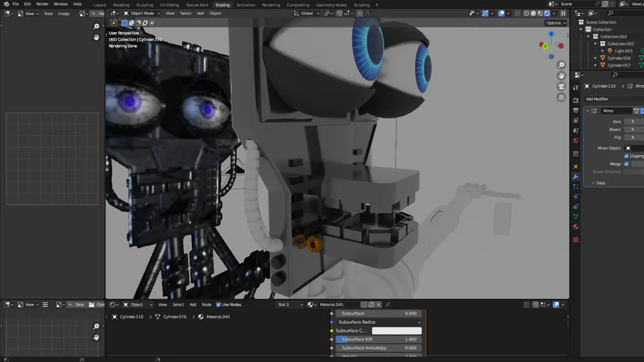
Task: Click the viewport pan hand gizmo
Action: pyautogui.click(x=561, y=76)
